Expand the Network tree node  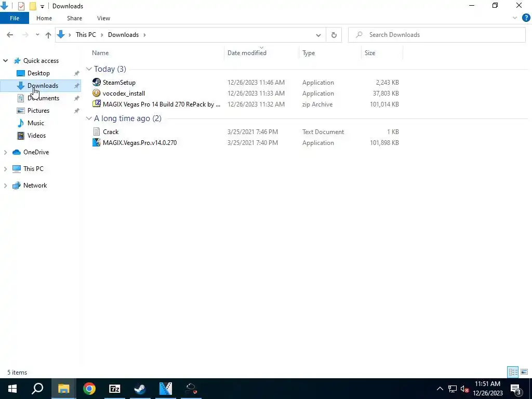(x=5, y=185)
